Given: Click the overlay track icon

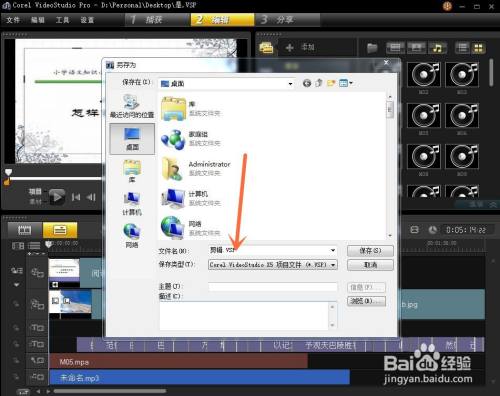Looking at the screenshot, I should (37, 304).
